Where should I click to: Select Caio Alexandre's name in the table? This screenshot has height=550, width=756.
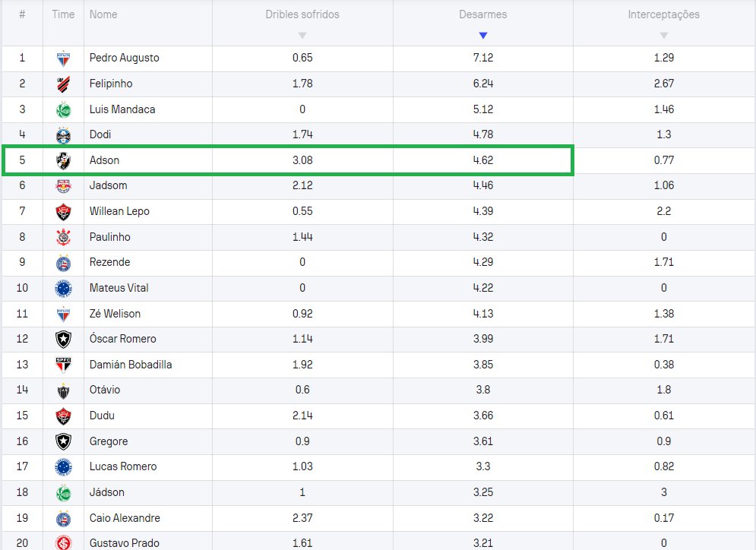coord(125,518)
